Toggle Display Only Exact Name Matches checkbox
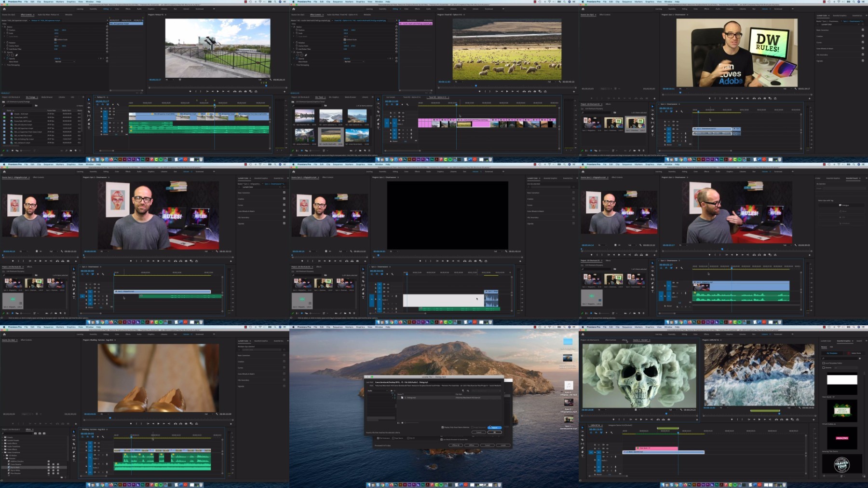868x488 pixels. [443, 427]
